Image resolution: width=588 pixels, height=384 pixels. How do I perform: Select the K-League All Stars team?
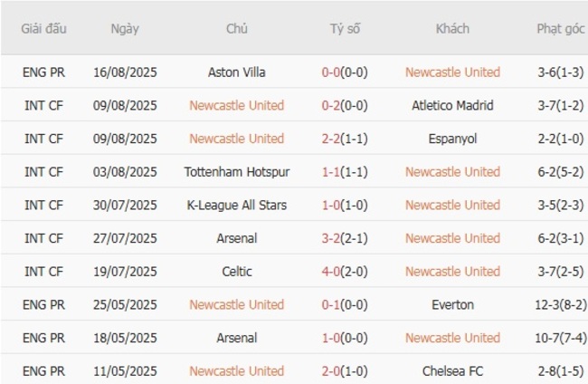(237, 206)
